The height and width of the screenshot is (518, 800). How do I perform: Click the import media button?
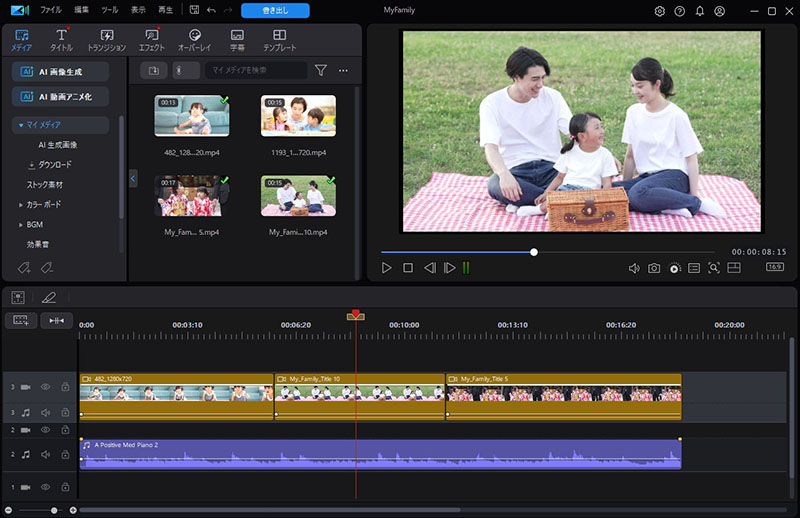tap(154, 71)
